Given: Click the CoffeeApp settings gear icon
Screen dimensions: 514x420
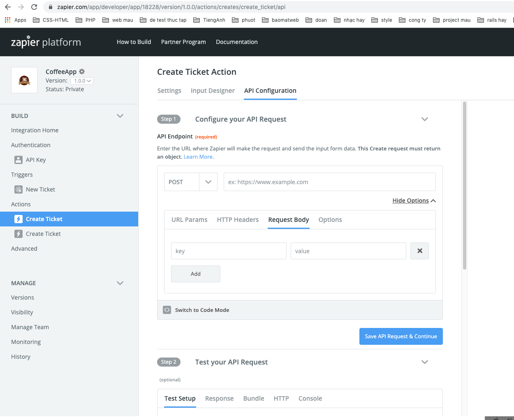Looking at the screenshot, I should (82, 72).
